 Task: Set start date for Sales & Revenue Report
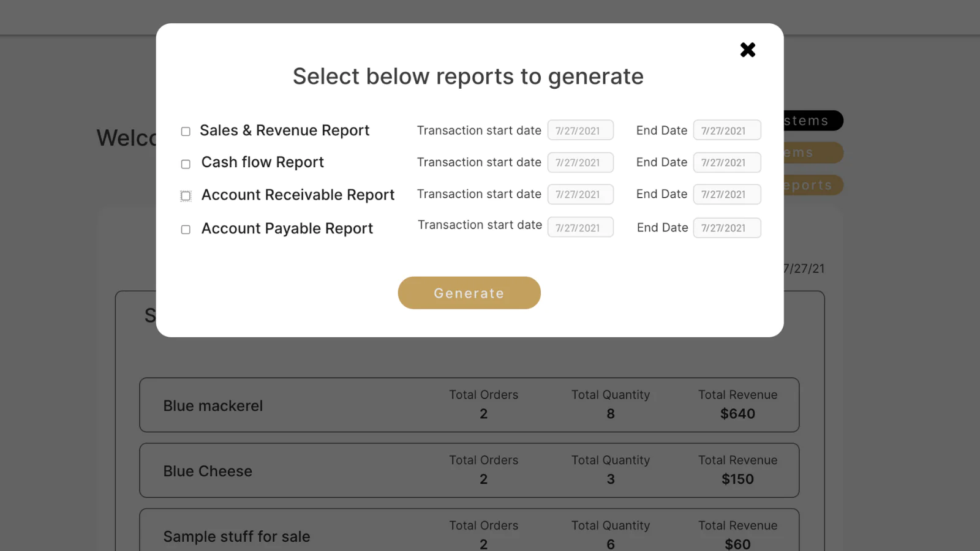click(580, 130)
